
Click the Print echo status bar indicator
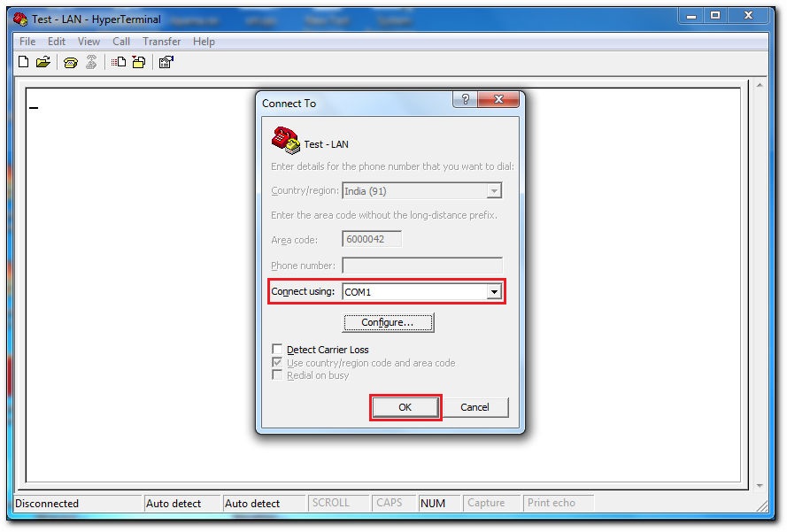click(552, 503)
